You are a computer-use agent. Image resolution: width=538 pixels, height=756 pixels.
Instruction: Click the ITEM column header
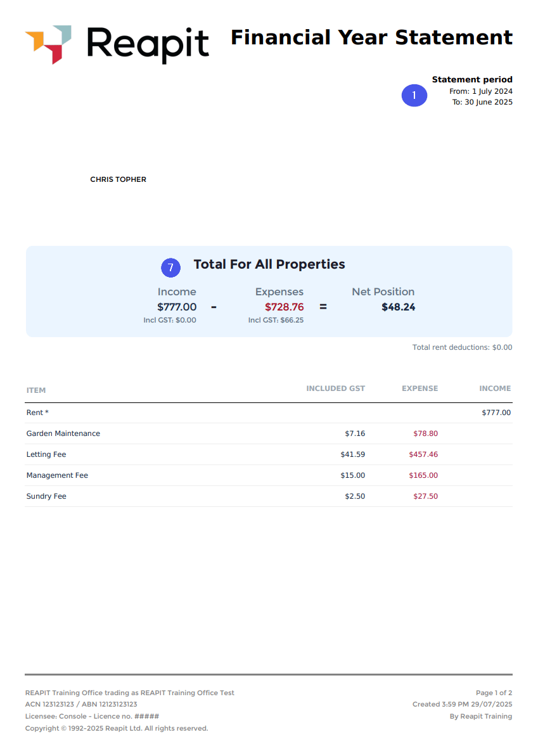[36, 390]
